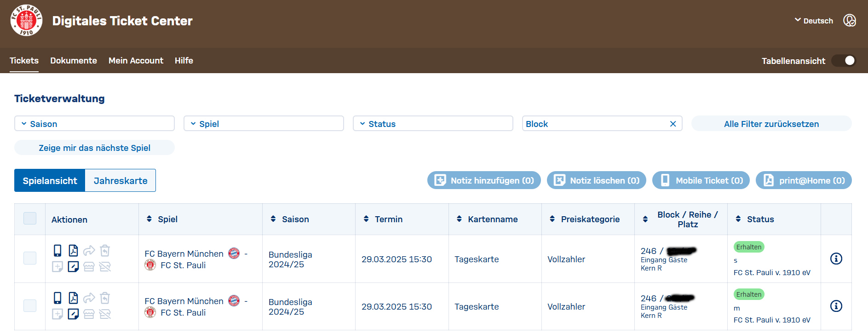
Task: Select the Spielansicht tab
Action: [50, 180]
